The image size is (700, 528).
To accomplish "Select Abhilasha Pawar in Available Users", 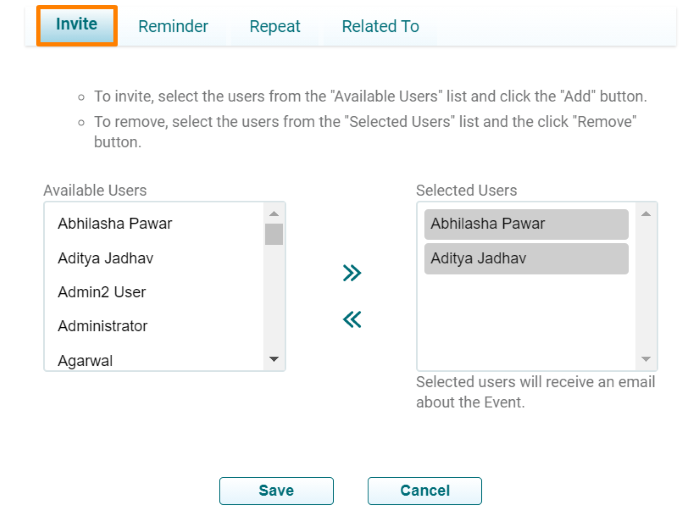I will pos(115,224).
